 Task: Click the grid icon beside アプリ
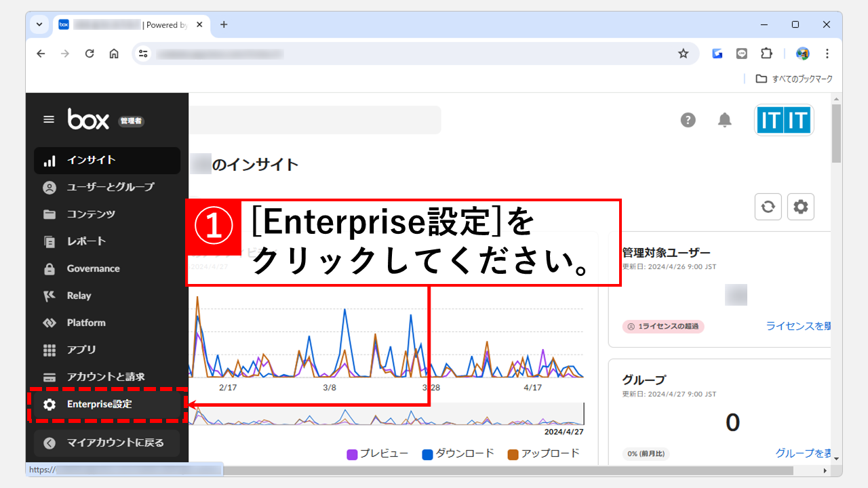(50, 350)
